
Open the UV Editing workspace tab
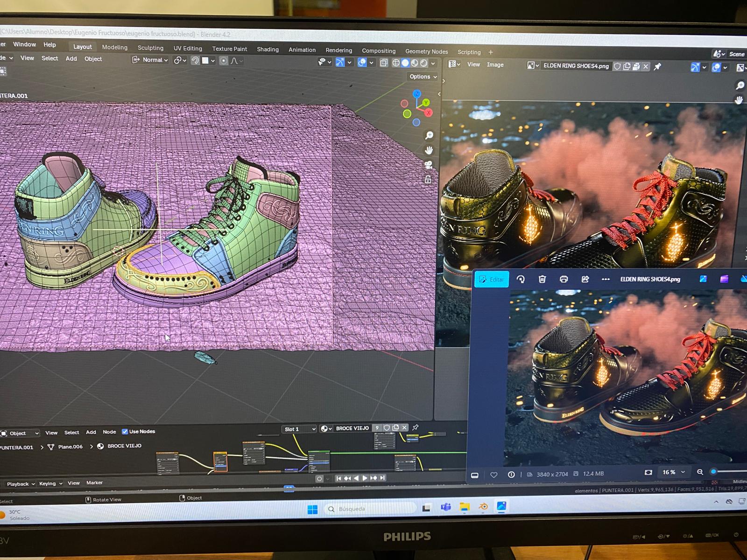click(188, 49)
